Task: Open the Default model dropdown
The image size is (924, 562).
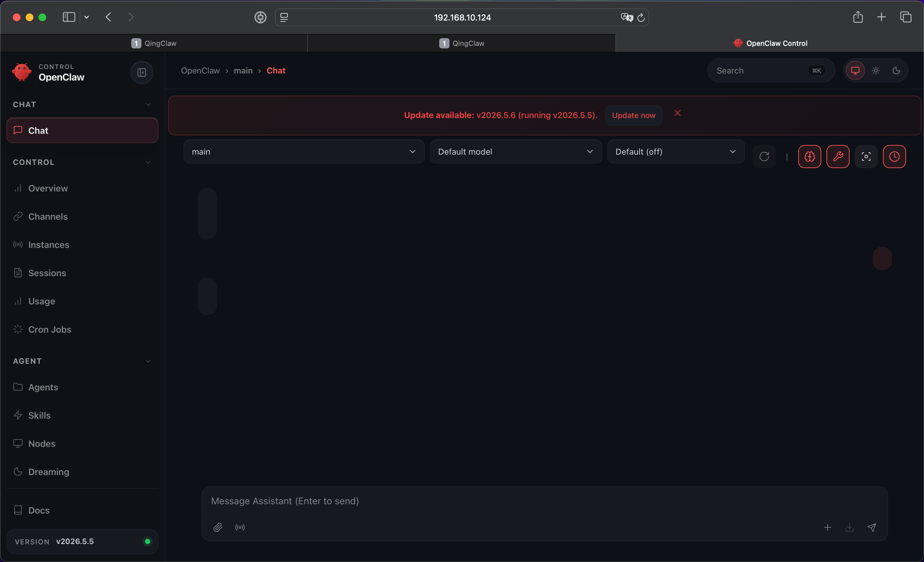Action: coord(516,151)
